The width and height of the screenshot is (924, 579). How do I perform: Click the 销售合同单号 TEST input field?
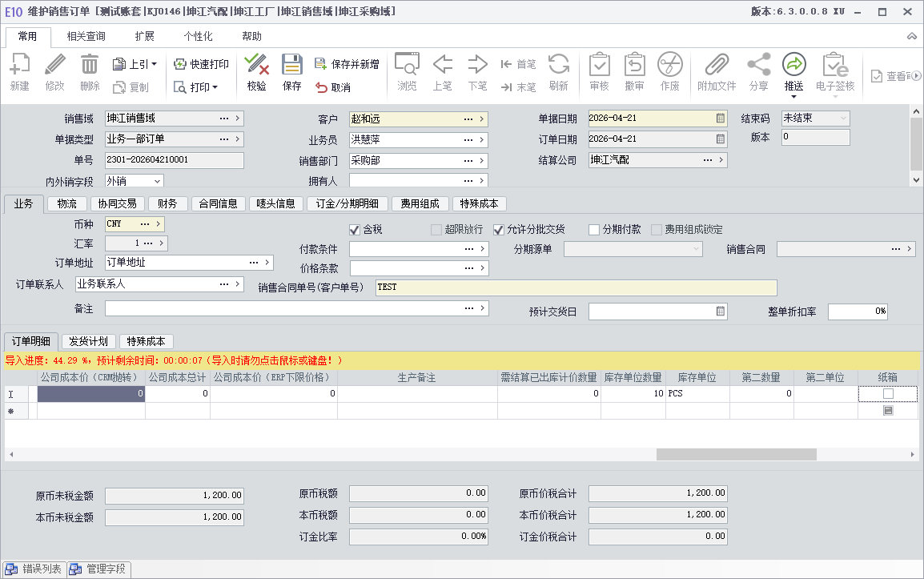[576, 287]
